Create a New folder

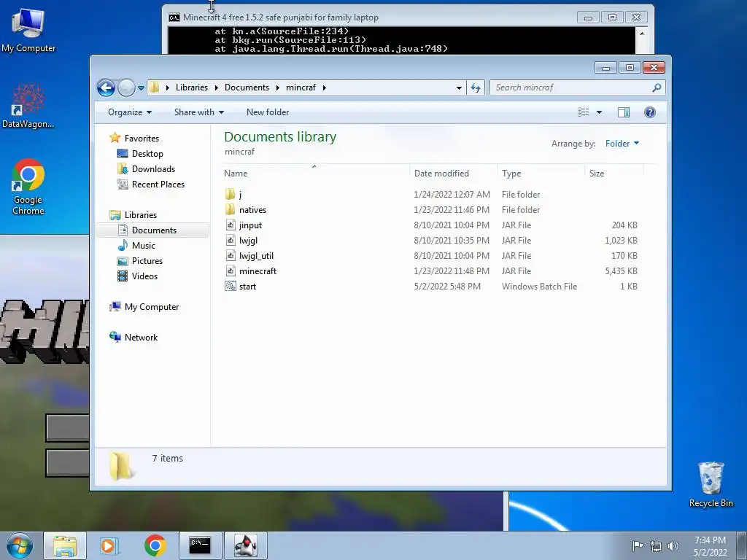(268, 112)
